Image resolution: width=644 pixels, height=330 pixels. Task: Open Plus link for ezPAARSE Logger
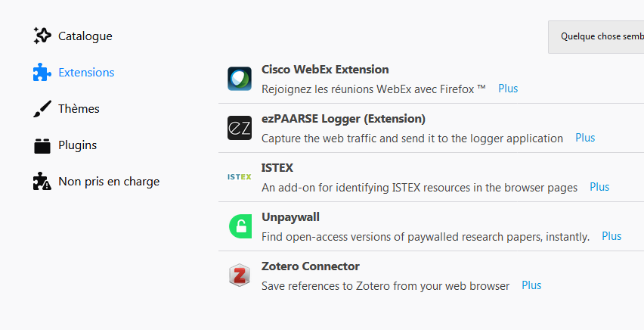[585, 138]
